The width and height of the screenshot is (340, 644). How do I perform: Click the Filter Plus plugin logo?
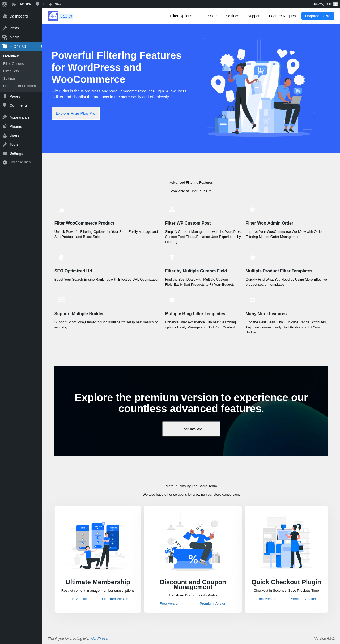(x=53, y=16)
